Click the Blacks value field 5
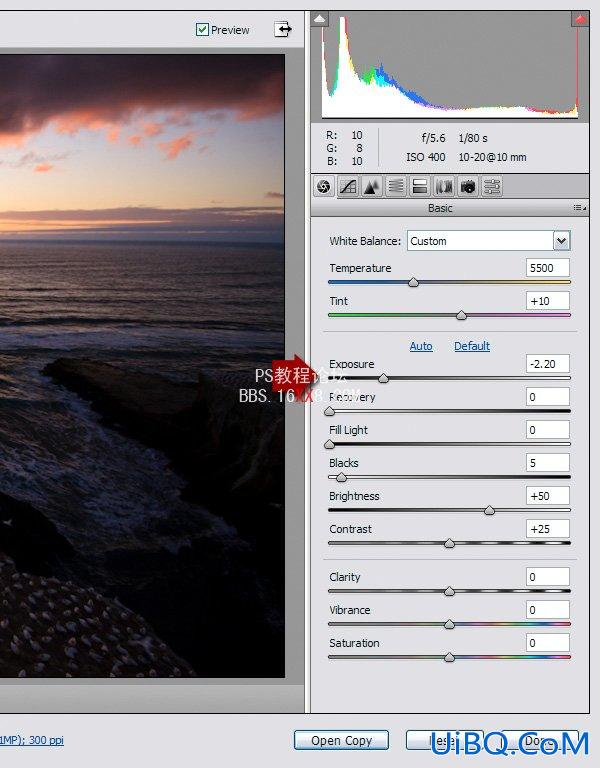This screenshot has width=600, height=768. [x=548, y=463]
